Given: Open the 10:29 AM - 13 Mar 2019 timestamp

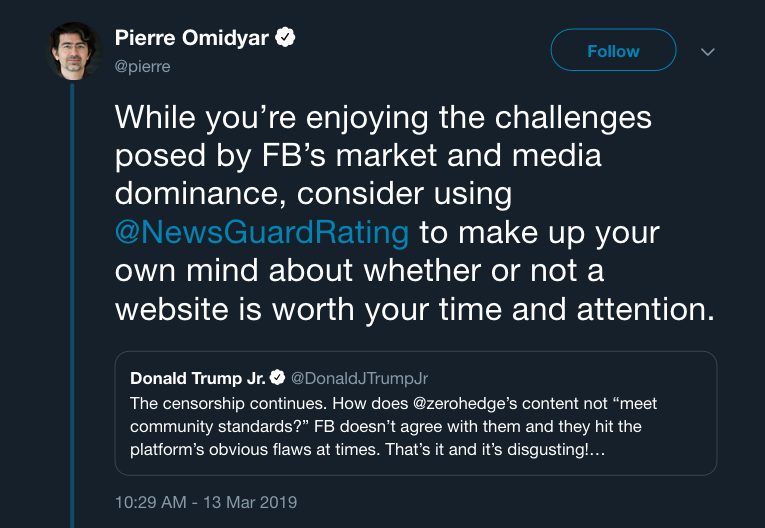Looking at the screenshot, I should (x=205, y=501).
